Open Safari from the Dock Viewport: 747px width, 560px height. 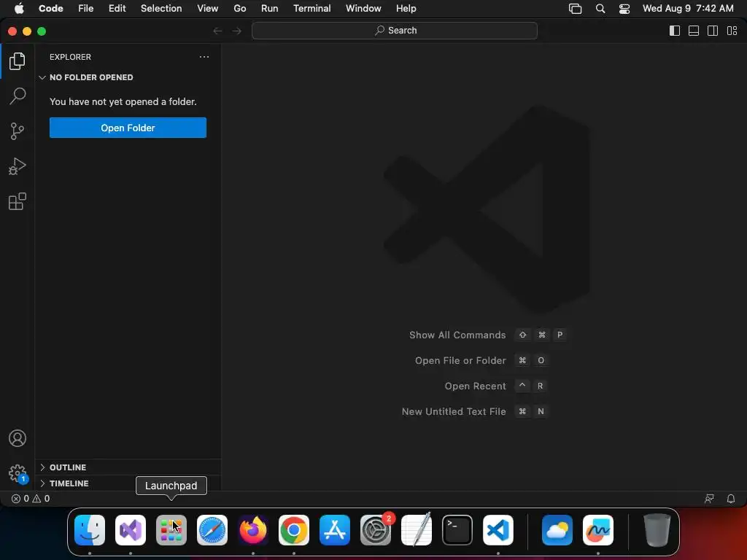coord(212,530)
